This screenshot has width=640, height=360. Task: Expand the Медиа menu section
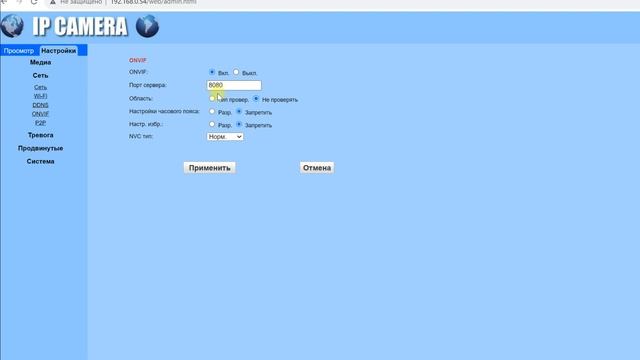click(40, 62)
